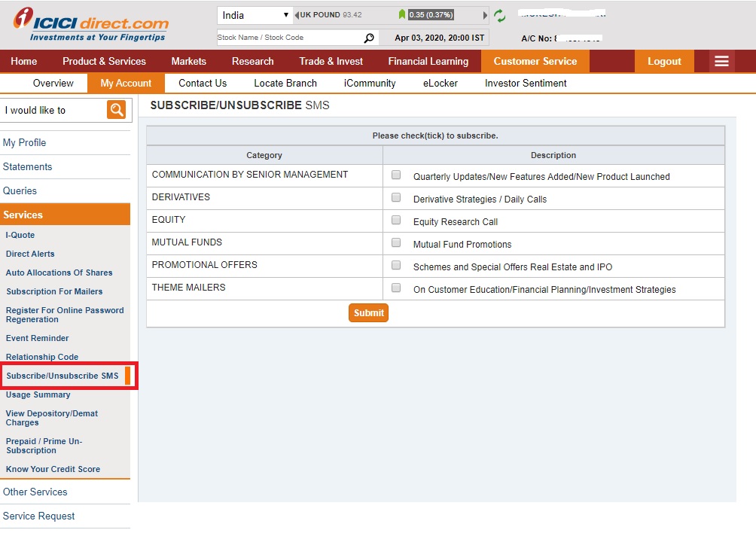Tick the Derivatives checkbox
The image size is (756, 533).
396,197
